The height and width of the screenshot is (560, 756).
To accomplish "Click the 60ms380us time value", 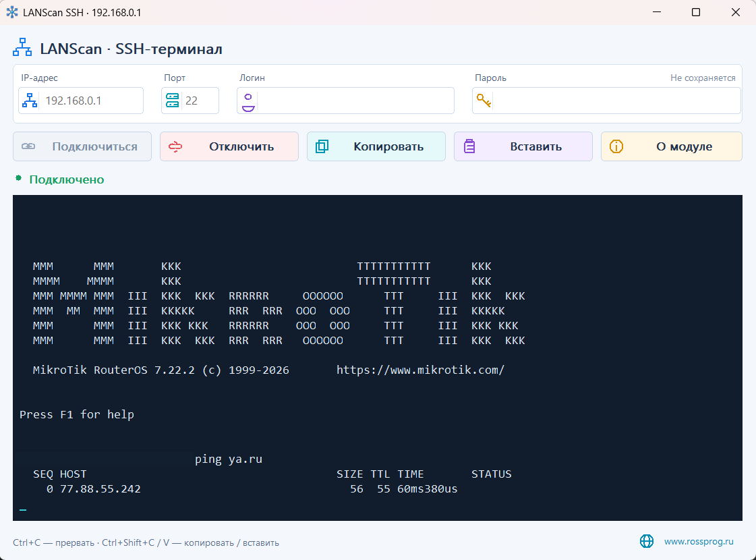I will (427, 488).
